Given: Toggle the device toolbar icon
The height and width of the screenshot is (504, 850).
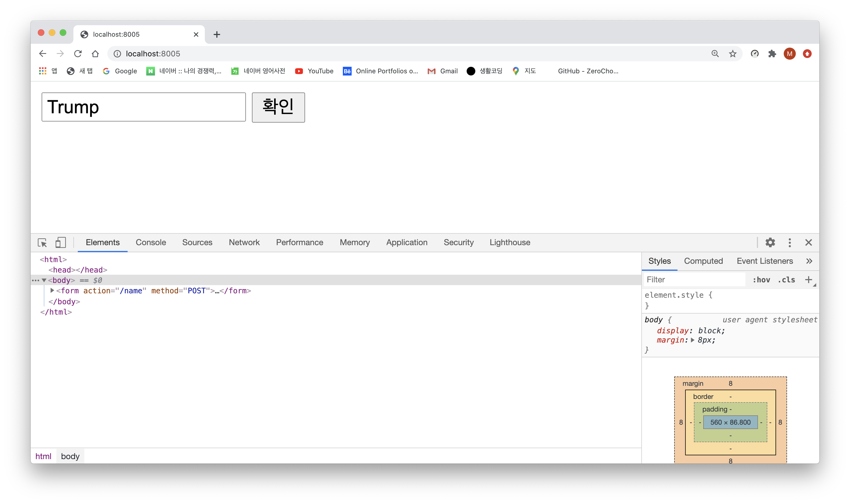Looking at the screenshot, I should pyautogui.click(x=61, y=242).
